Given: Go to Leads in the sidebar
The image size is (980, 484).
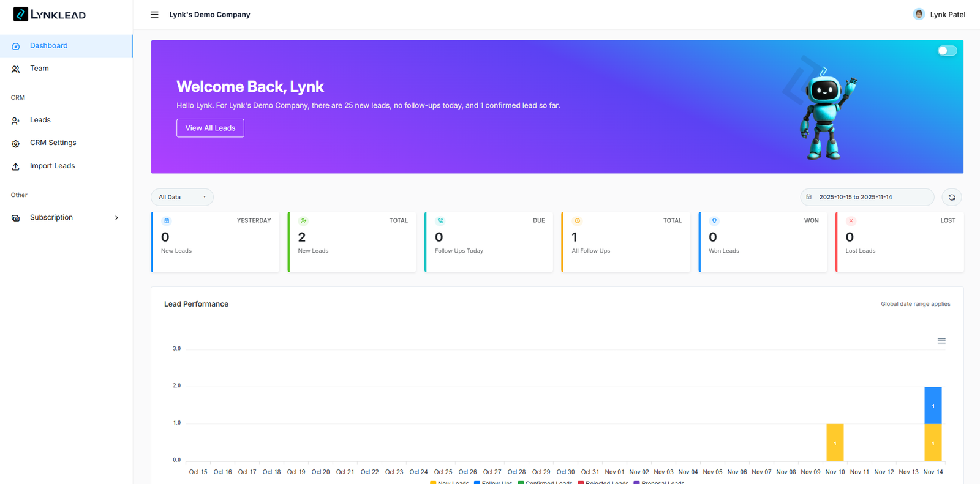Looking at the screenshot, I should tap(40, 120).
